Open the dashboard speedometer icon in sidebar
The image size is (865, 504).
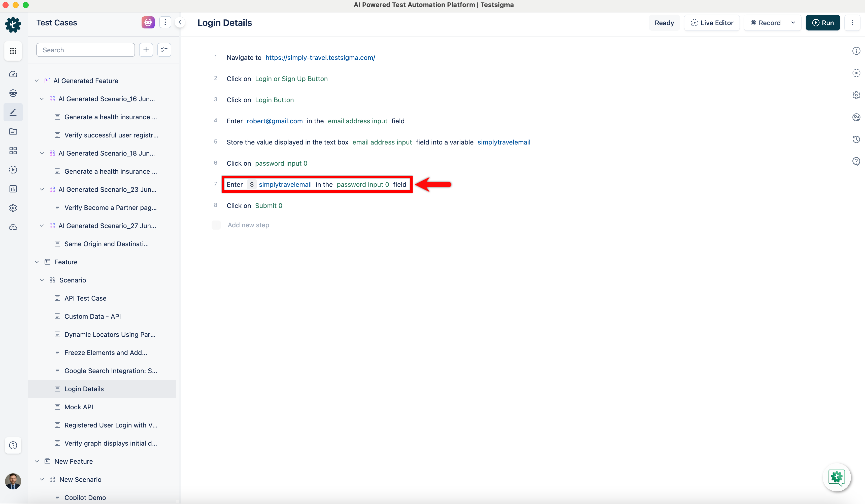[13, 74]
